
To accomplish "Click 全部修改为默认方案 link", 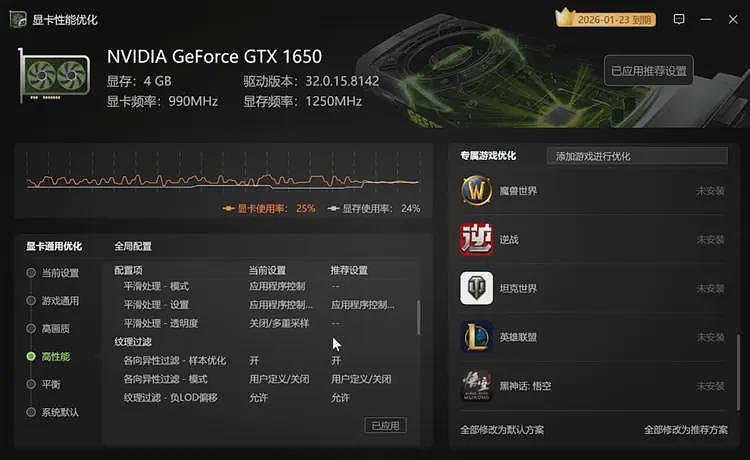I will pyautogui.click(x=502, y=429).
